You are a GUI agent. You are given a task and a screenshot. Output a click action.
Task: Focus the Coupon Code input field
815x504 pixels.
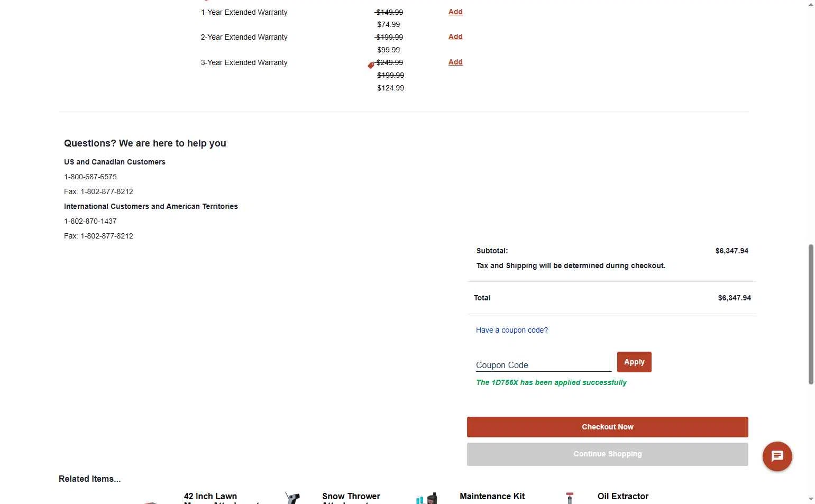point(544,365)
